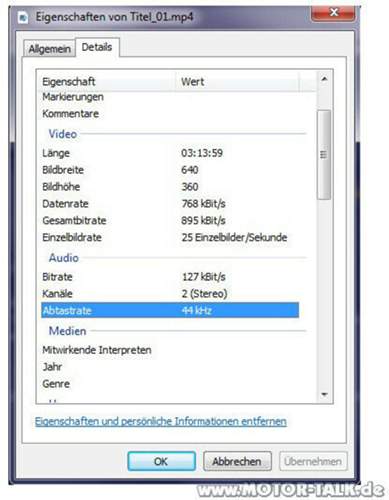Click the Video group heading

63,134
